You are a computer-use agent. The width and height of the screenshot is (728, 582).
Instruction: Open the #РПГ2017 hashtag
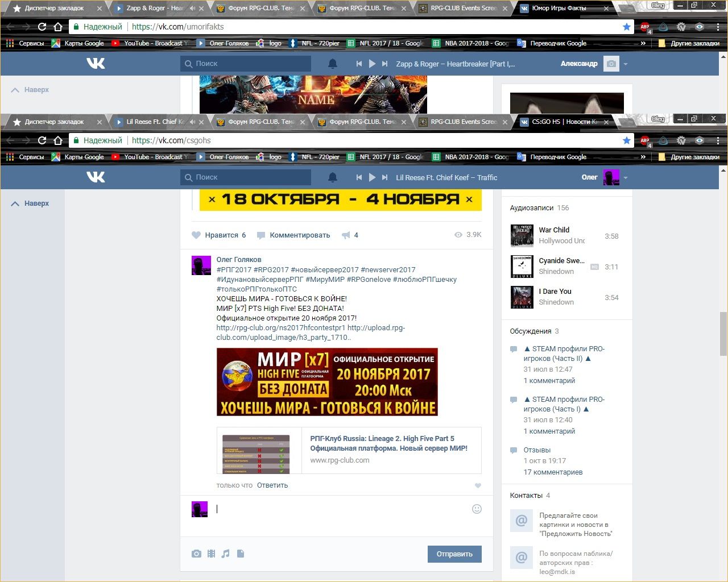tap(234, 270)
